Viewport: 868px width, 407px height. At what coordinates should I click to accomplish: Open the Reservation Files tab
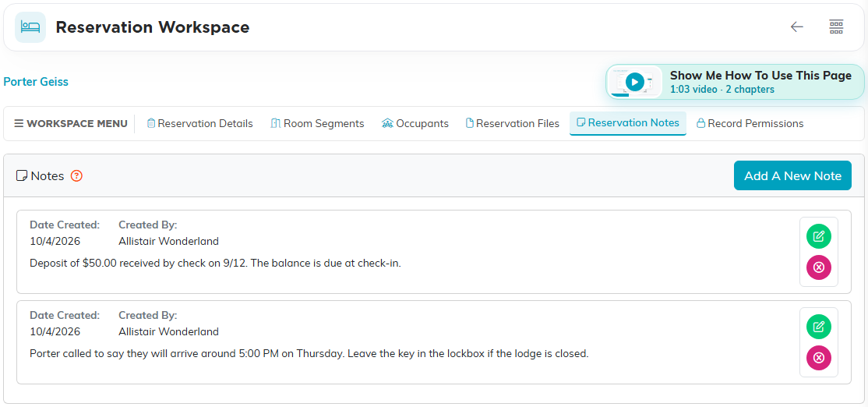(x=513, y=123)
